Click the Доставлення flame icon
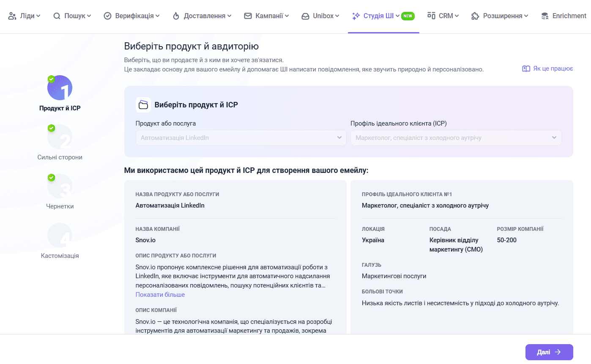This screenshot has height=364, width=591. 176,16
